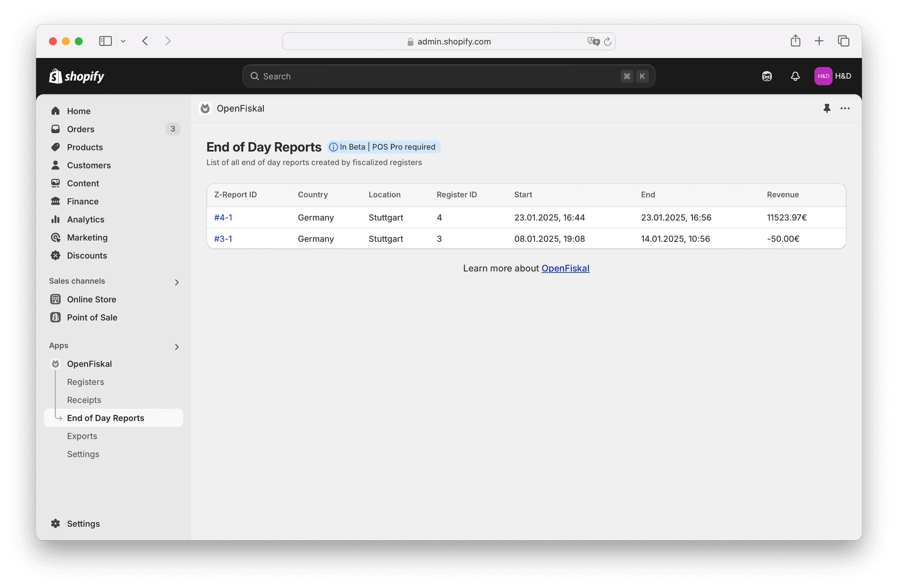Screen dimensions: 898x588
Task: Click the Register ID column header
Action: click(456, 195)
